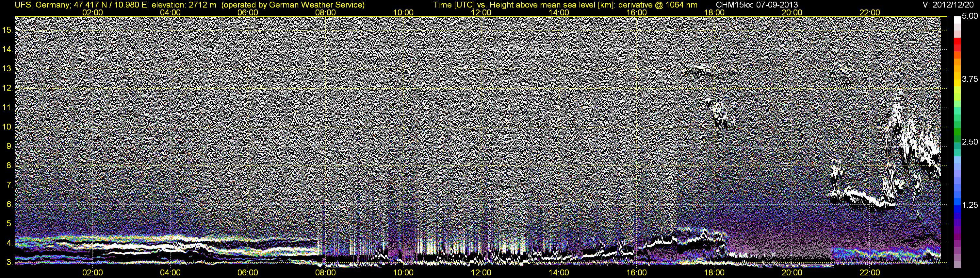The height and width of the screenshot is (278, 980).
Task: Click the '16:00' label on the bottom time axis
Action: [x=636, y=273]
